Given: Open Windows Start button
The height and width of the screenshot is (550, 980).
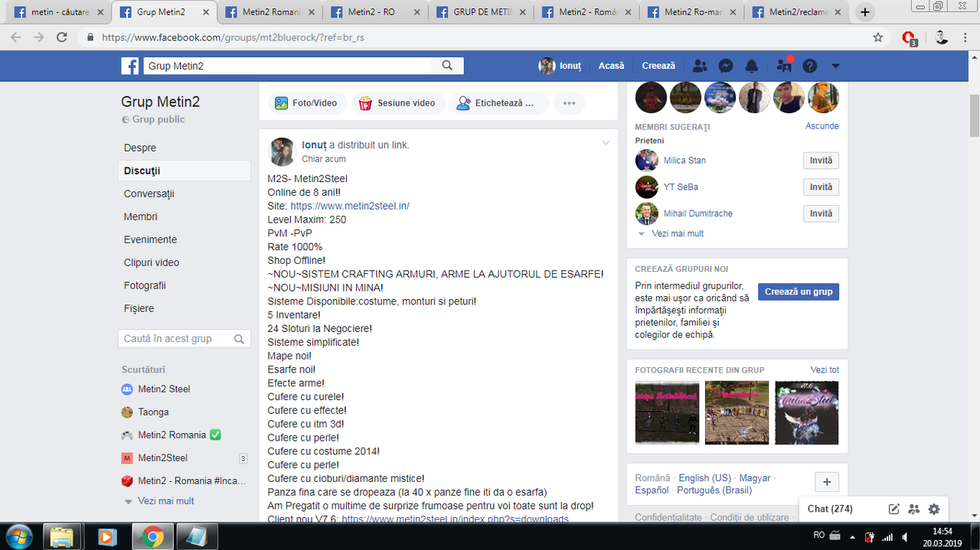Looking at the screenshot, I should point(18,536).
